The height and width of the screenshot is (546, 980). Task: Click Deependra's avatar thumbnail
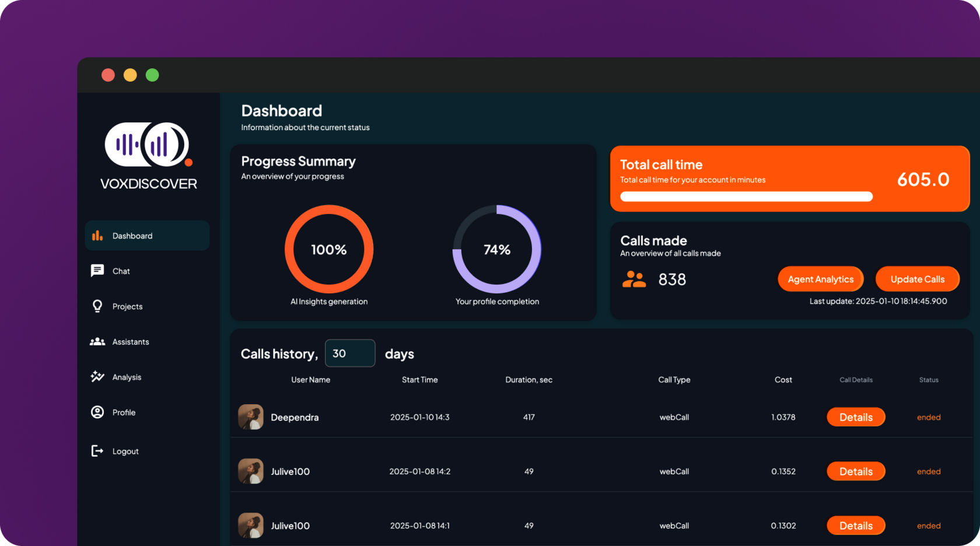251,417
